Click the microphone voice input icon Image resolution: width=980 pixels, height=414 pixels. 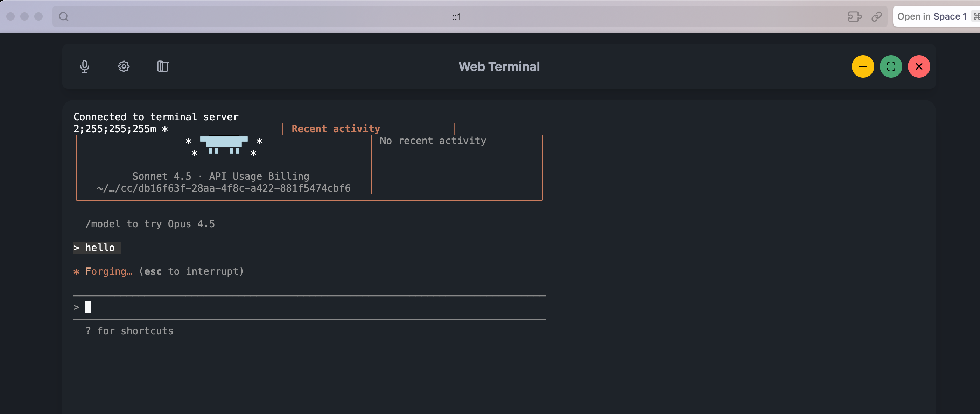[x=84, y=66]
